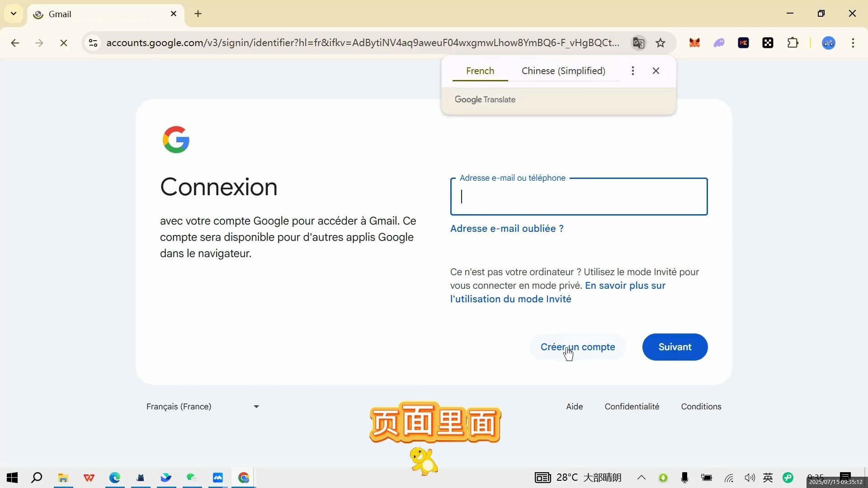
Task: Bookmark this page with the star icon
Action: tap(660, 43)
